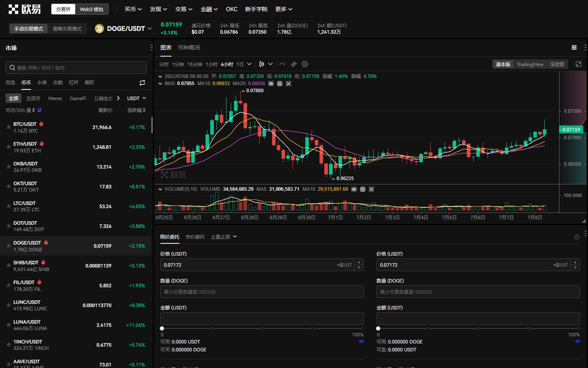Screen dimensions: 588x368
Task: Open the USDT quote currency dropdown
Action: tap(136, 98)
